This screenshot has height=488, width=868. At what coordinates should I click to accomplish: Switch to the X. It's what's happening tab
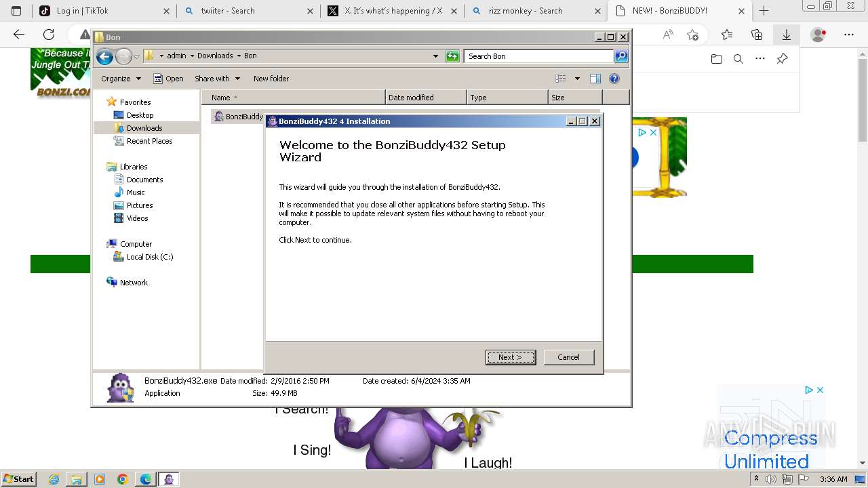click(x=393, y=11)
